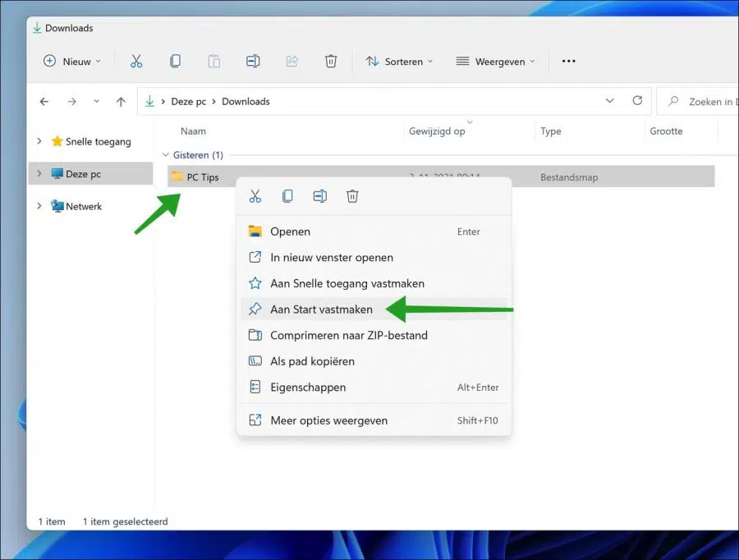Select Als pad kopiëren
The height and width of the screenshot is (560, 739).
click(x=374, y=361)
